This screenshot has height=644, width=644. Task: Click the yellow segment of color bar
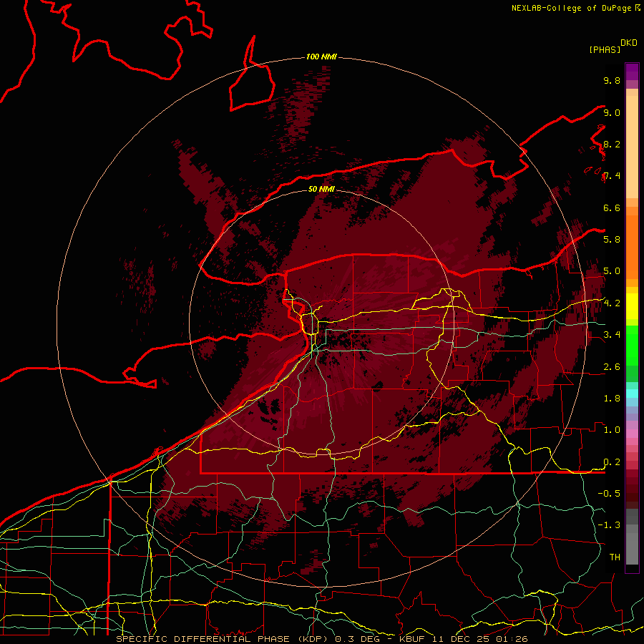[x=632, y=306]
